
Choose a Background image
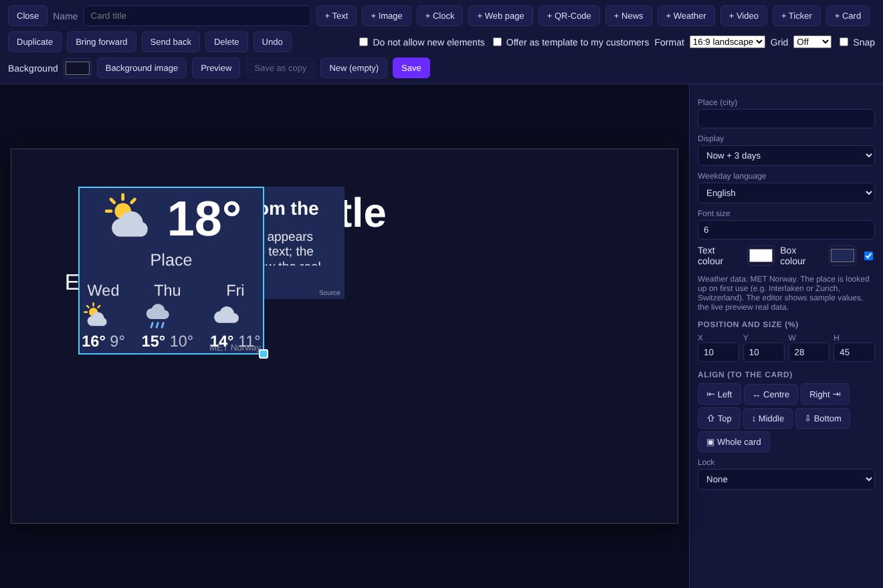[x=142, y=68]
